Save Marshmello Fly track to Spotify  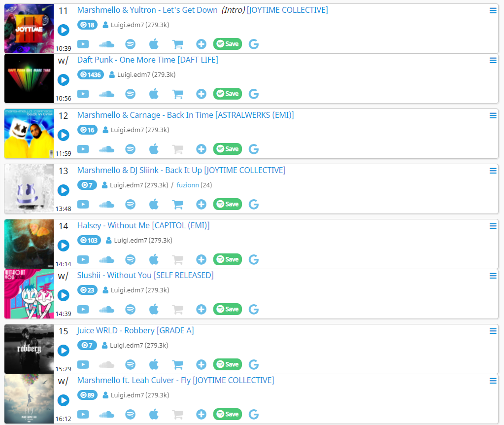(228, 414)
